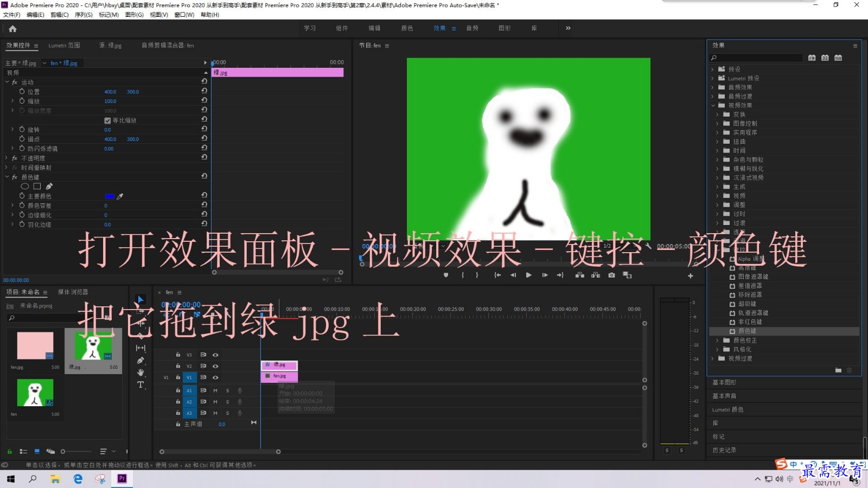Open Essential Graphics panel
This screenshot has width=868, height=488.
tap(724, 382)
